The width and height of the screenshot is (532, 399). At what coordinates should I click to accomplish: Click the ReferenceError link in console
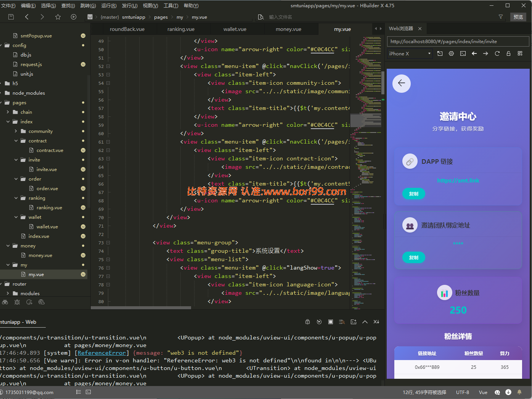point(102,353)
